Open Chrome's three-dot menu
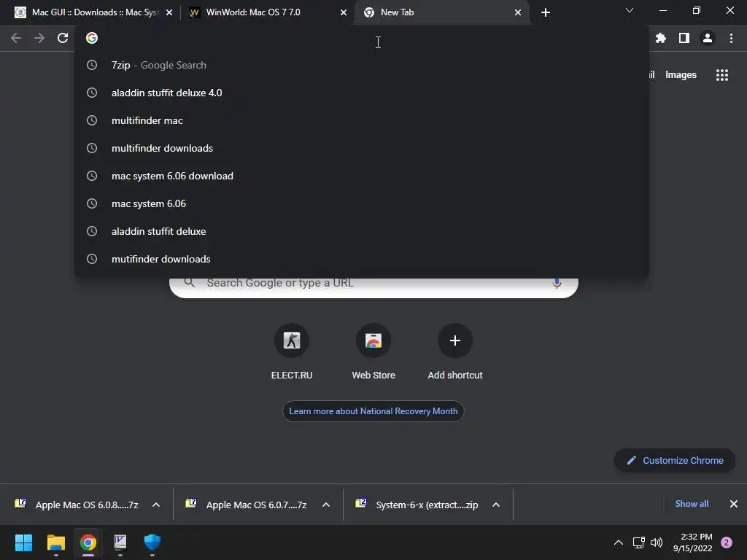The height and width of the screenshot is (560, 747). (x=731, y=38)
